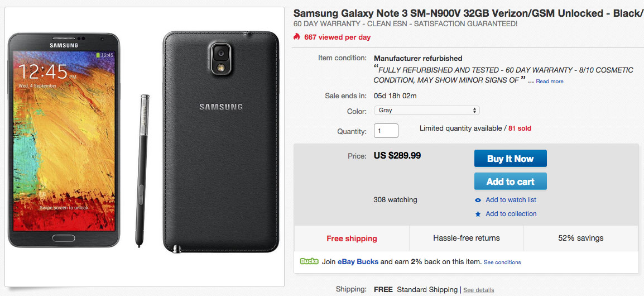Screen dimensions: 644x296
Task: Click the 52% savings section
Action: click(580, 238)
